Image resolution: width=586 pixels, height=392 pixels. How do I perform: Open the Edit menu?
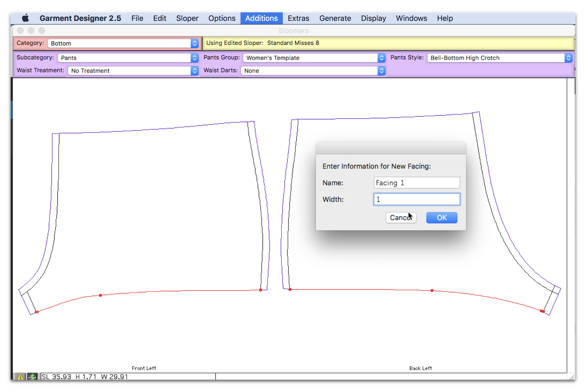click(x=159, y=18)
